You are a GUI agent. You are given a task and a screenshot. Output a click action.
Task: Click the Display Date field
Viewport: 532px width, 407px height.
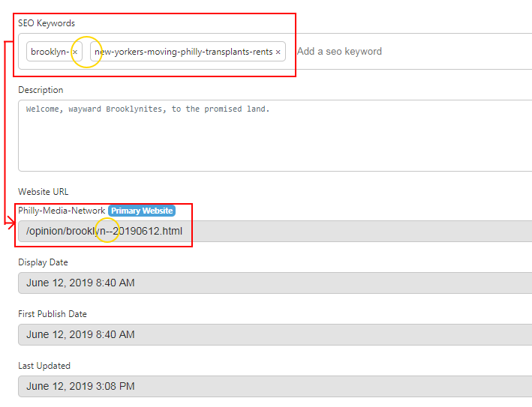275,283
